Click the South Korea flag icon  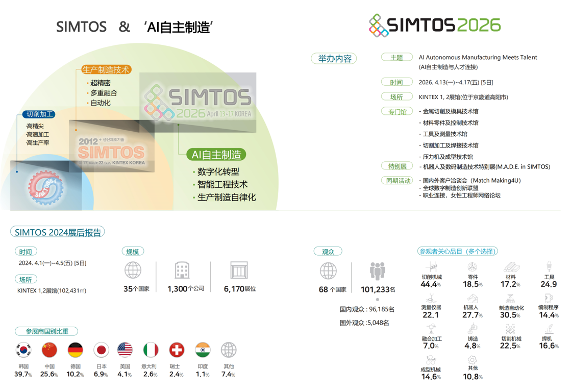pyautogui.click(x=23, y=350)
